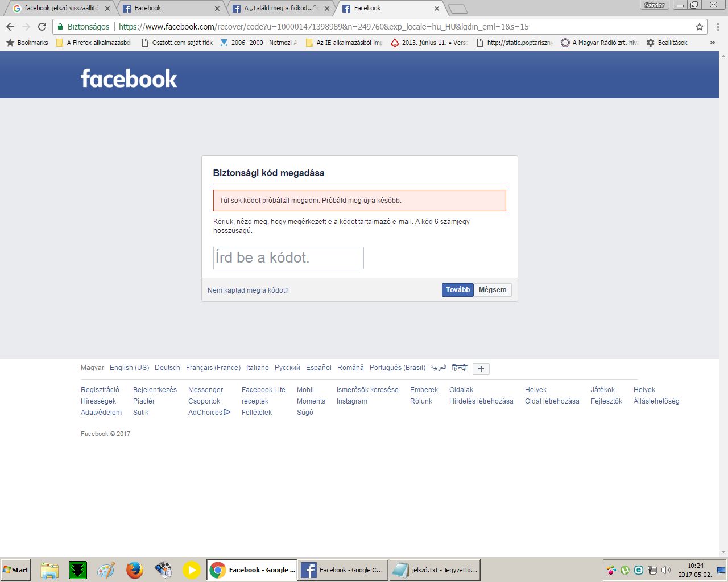Click Biztonságos secure lock indicator

coord(83,27)
